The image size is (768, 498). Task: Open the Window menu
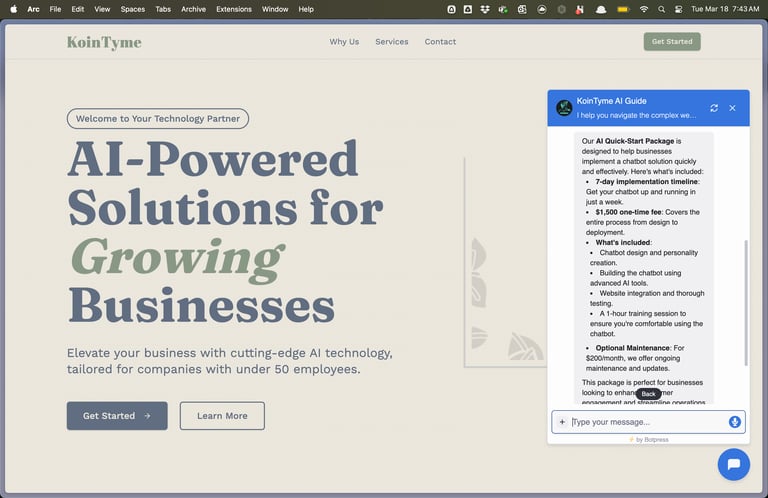point(275,9)
